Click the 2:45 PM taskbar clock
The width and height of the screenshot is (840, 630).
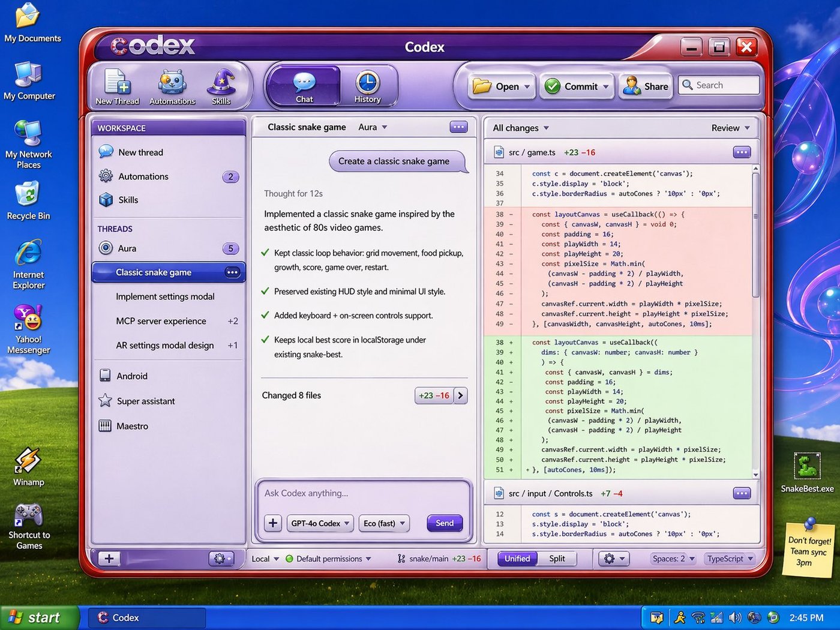click(806, 617)
